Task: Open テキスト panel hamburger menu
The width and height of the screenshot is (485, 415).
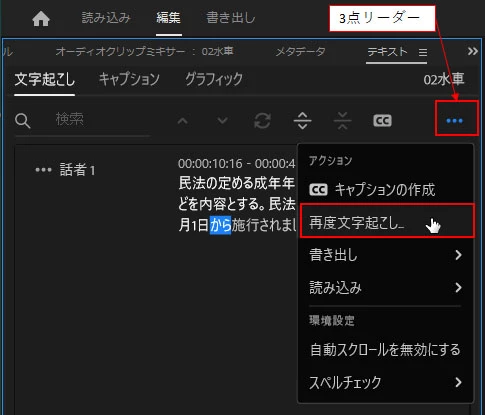Action: (423, 52)
